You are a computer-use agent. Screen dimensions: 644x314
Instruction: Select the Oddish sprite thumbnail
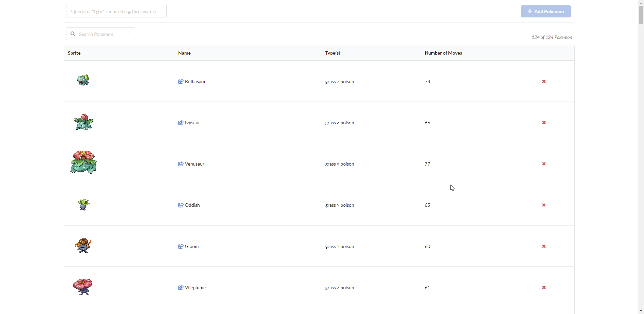pyautogui.click(x=83, y=204)
